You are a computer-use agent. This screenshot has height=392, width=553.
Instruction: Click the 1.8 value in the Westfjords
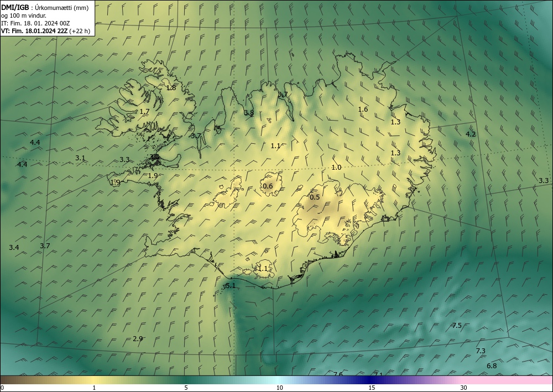[171, 88]
